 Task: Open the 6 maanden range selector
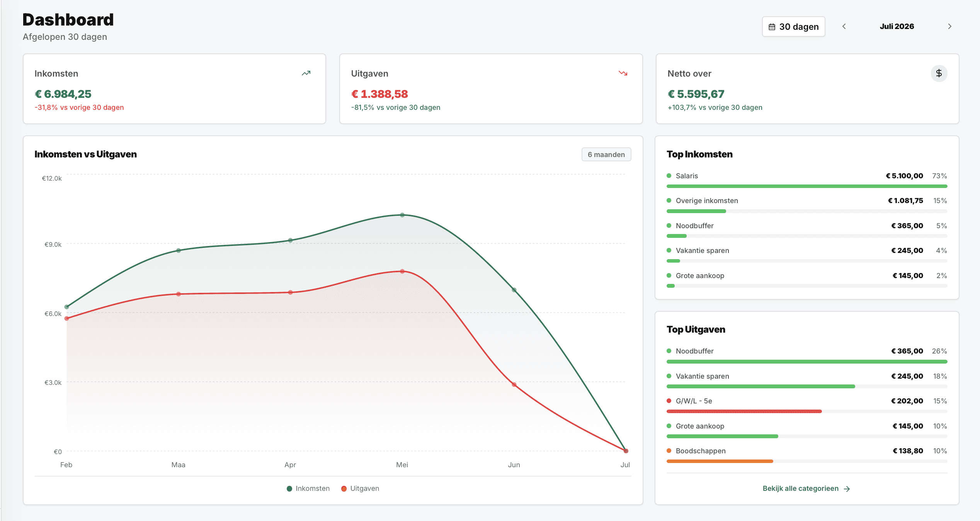point(606,154)
